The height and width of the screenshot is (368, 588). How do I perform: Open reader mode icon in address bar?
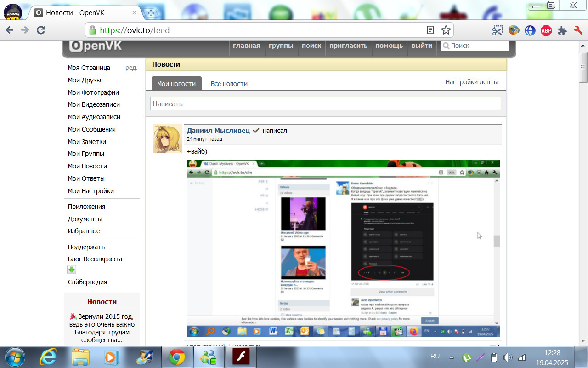(430, 30)
